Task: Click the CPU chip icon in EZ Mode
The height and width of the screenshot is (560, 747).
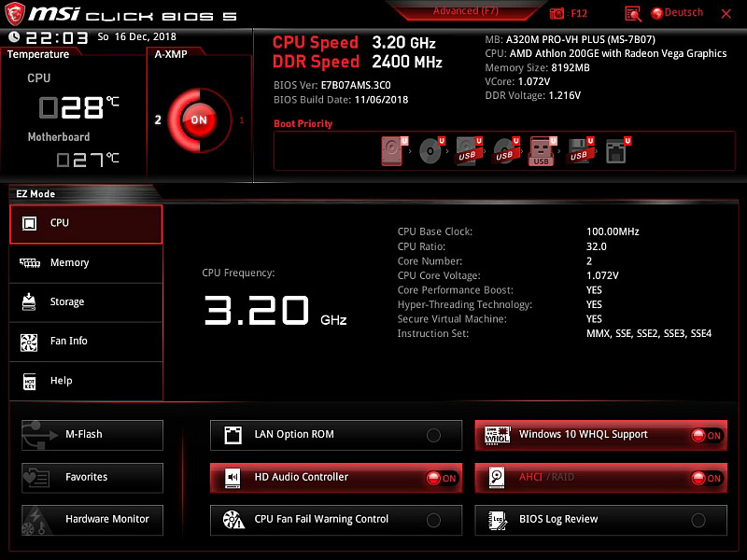Action: (x=30, y=223)
